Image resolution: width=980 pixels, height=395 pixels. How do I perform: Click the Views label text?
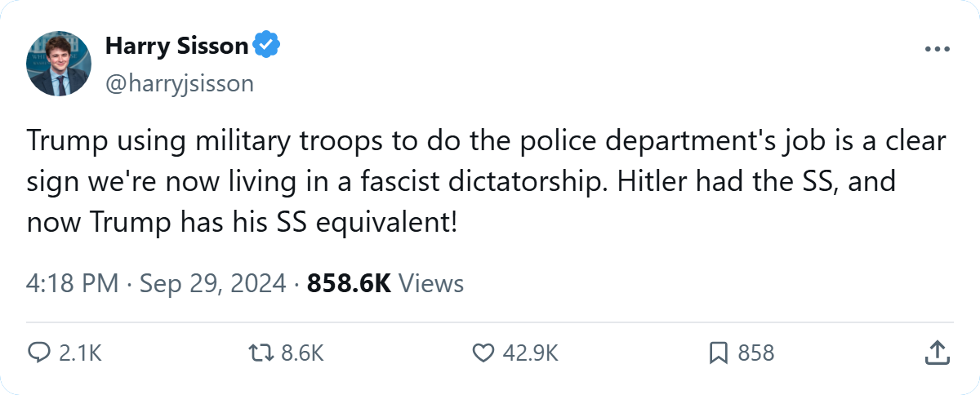(x=432, y=284)
